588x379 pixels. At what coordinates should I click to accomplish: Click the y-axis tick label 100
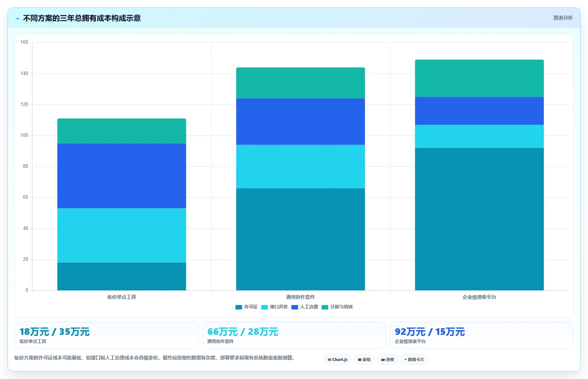(x=24, y=135)
